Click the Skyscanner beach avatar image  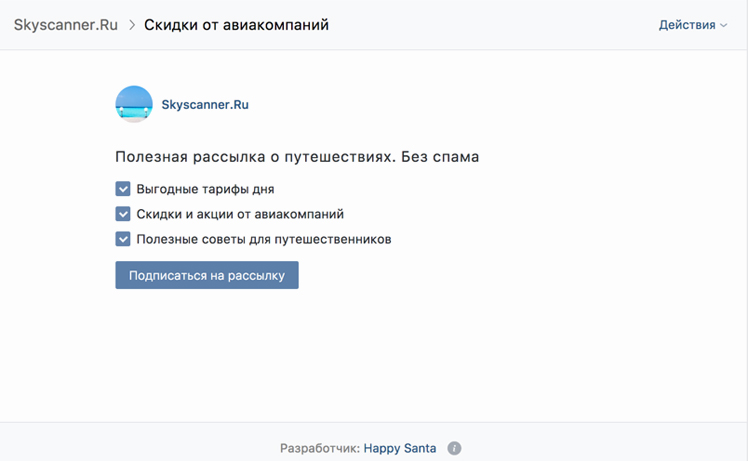pyautogui.click(x=134, y=104)
